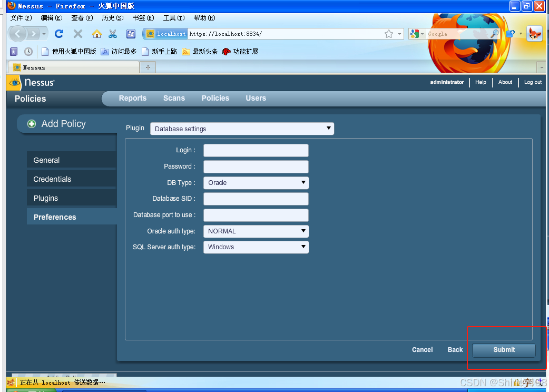
Task: Switch to the Reports tab
Action: pyautogui.click(x=133, y=99)
